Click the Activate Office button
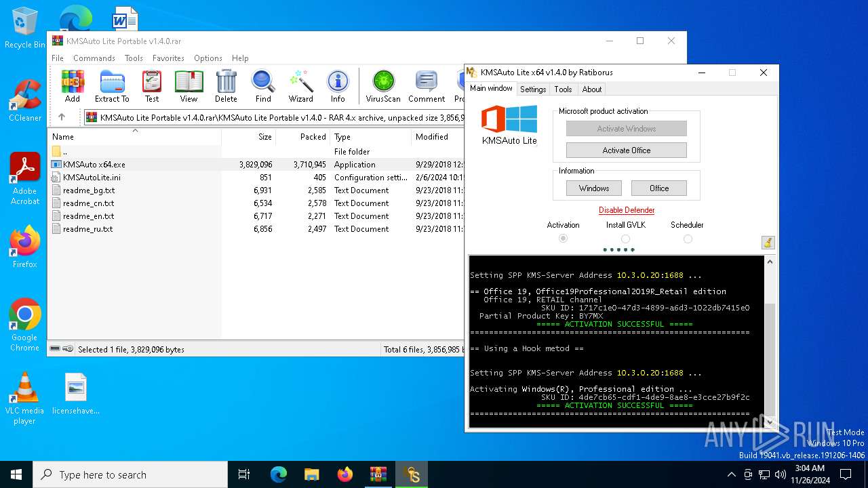 coord(627,150)
